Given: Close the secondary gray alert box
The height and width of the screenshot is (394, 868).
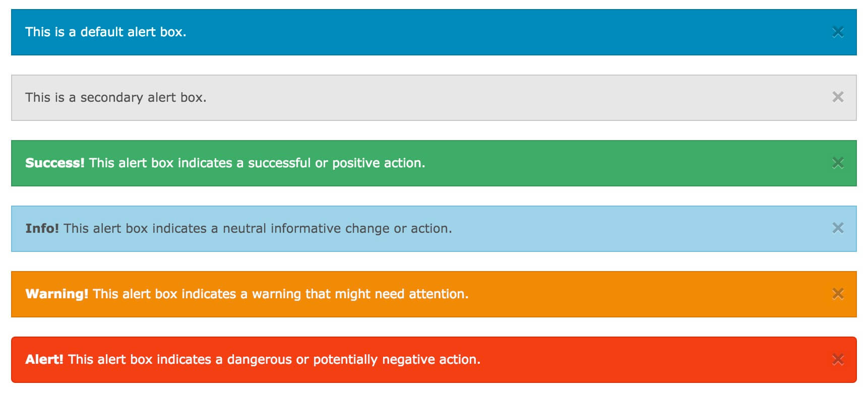Looking at the screenshot, I should click(x=838, y=97).
